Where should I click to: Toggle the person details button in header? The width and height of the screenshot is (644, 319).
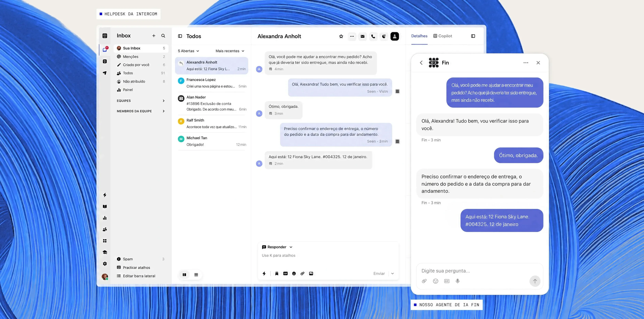point(395,36)
